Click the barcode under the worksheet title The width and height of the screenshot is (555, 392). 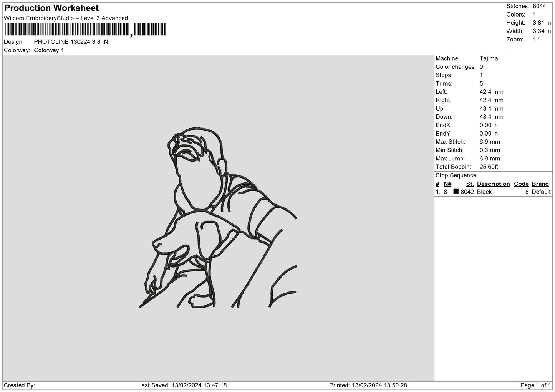click(x=85, y=30)
